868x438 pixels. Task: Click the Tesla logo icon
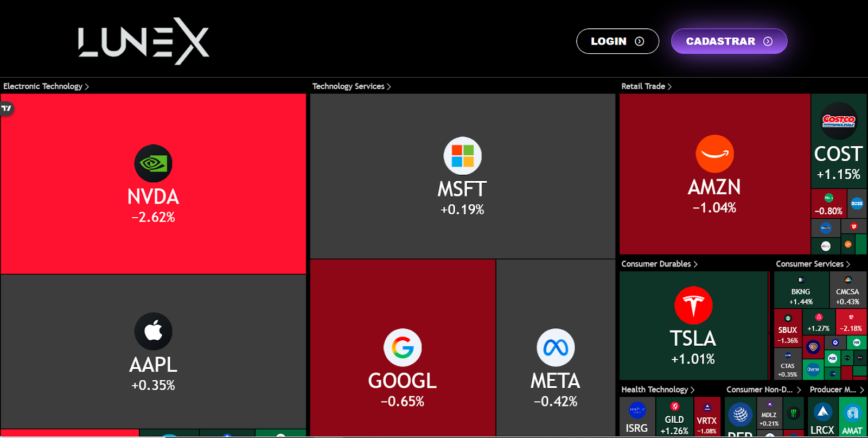pos(693,305)
